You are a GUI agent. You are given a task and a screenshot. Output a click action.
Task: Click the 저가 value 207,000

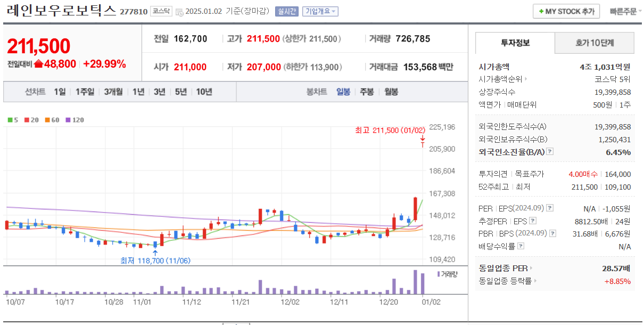(x=263, y=67)
